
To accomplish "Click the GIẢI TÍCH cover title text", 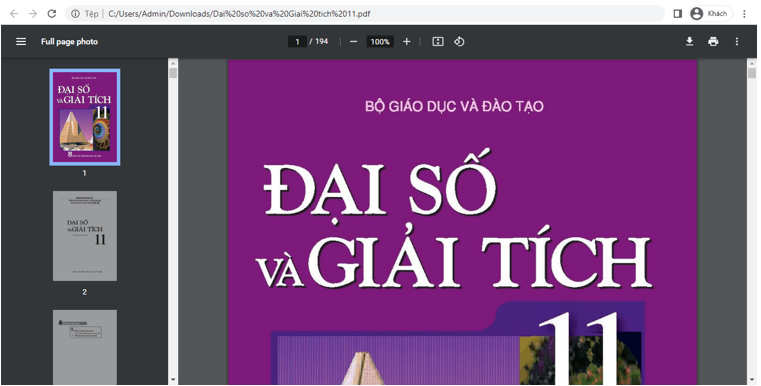I will point(480,256).
